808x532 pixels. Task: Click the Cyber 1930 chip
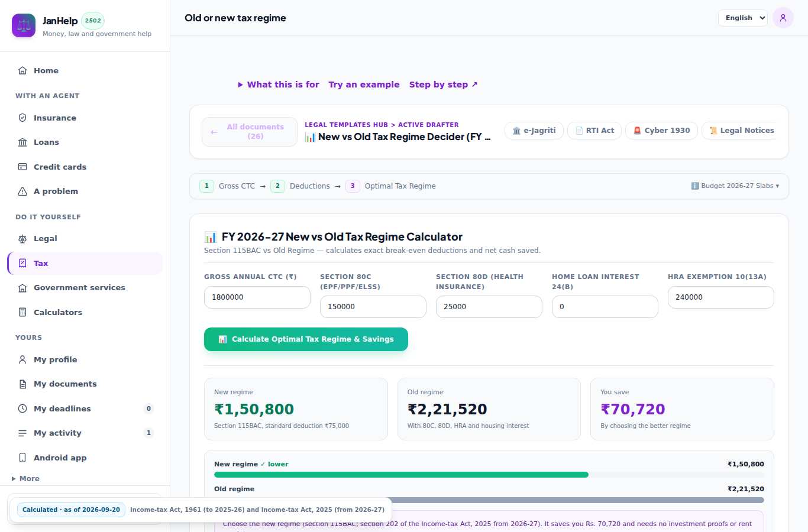pos(661,131)
